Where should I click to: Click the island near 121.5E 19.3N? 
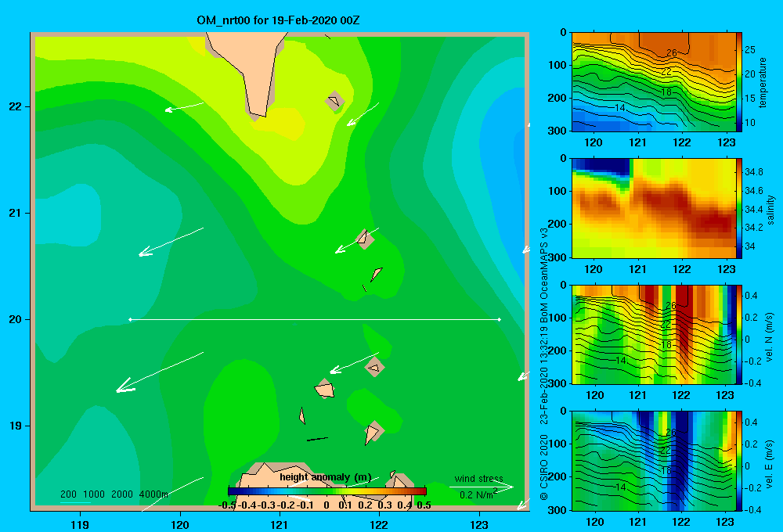pos(325,389)
